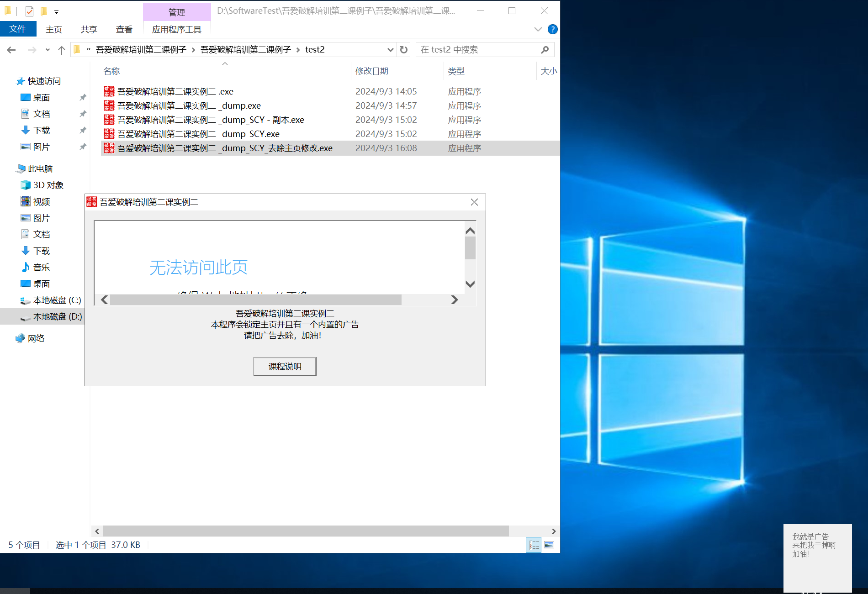Viewport: 868px width, 594px height.
Task: Open 本地磁盘 (D:) drive
Action: 57,316
